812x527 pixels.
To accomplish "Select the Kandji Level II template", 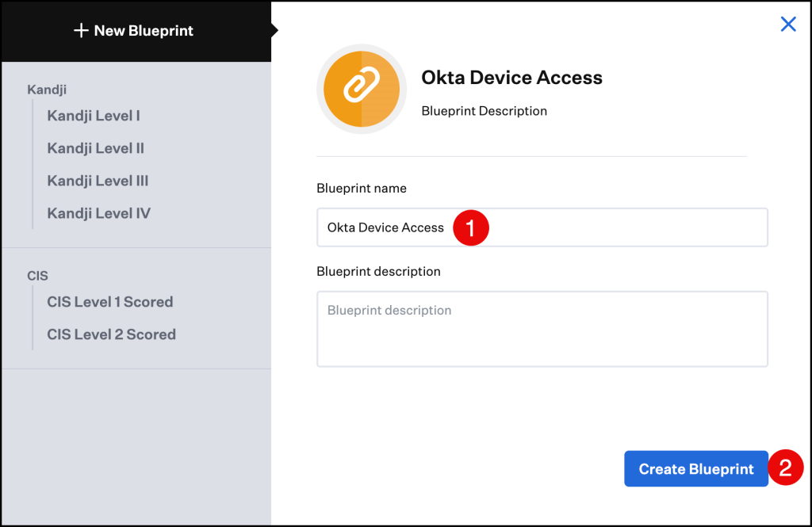I will pos(95,148).
